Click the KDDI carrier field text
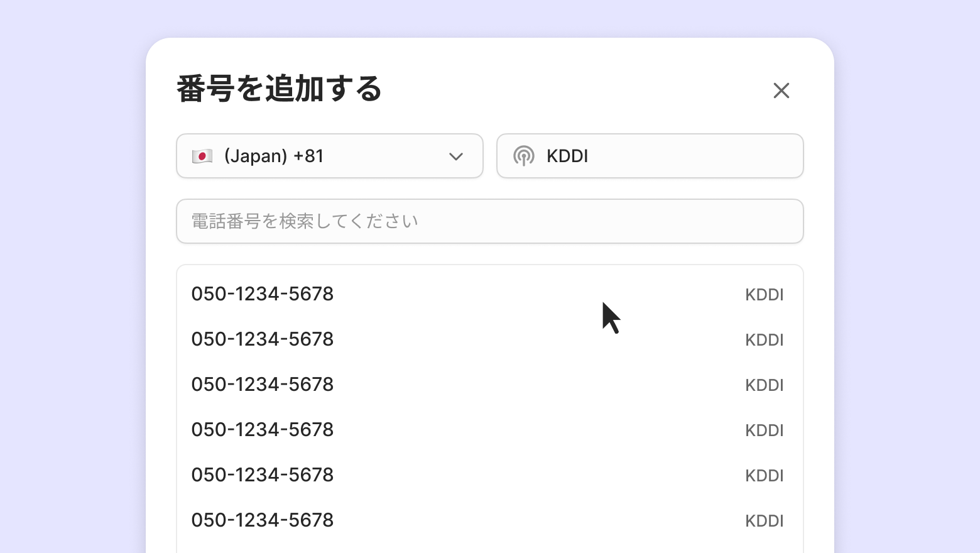Viewport: 980px width, 553px height. (x=567, y=156)
